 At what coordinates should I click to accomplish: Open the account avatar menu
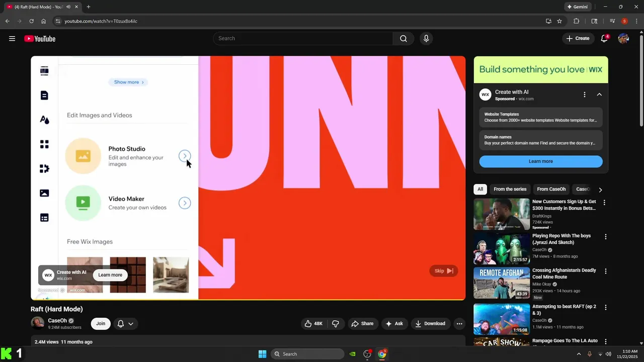click(x=623, y=39)
